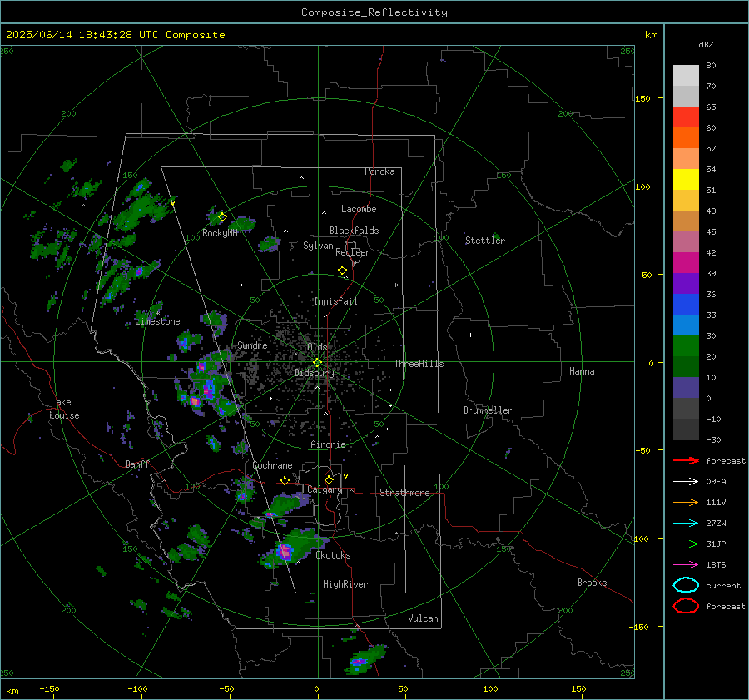Click the yellow diamond marker above Calgary

click(329, 479)
